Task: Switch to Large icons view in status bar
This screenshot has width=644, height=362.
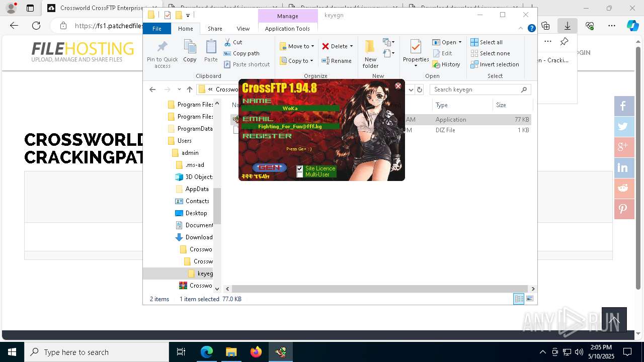Action: tap(530, 299)
